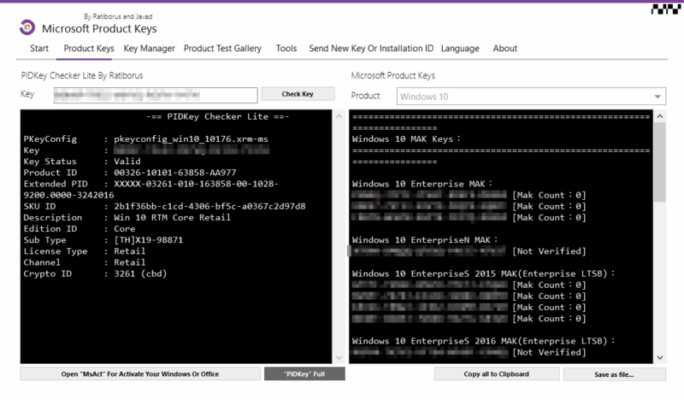Click [Not Verified] under EnterpriseN MAK
This screenshot has height=400, width=684.
[x=549, y=251]
